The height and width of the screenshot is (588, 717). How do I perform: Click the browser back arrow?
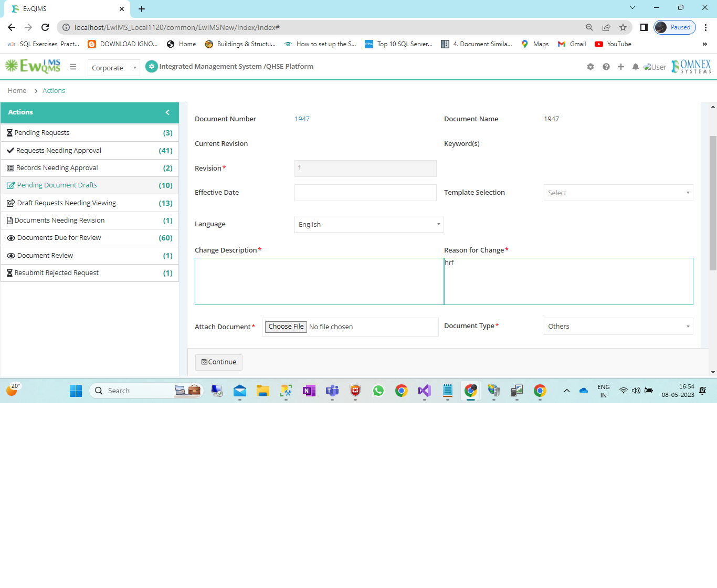click(x=12, y=27)
